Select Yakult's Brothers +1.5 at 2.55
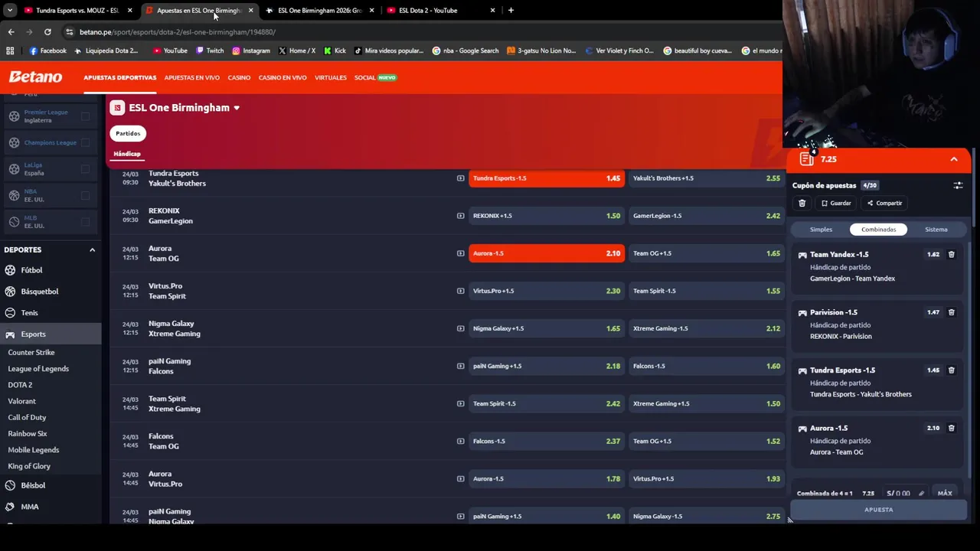The height and width of the screenshot is (551, 980). pos(707,178)
